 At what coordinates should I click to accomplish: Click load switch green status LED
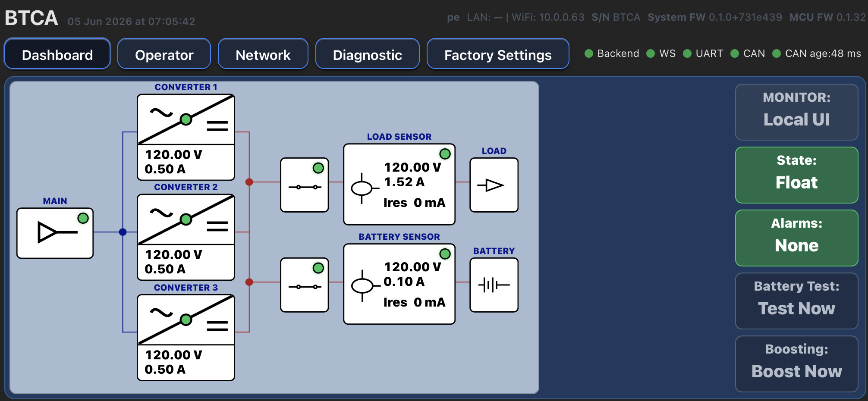point(318,168)
